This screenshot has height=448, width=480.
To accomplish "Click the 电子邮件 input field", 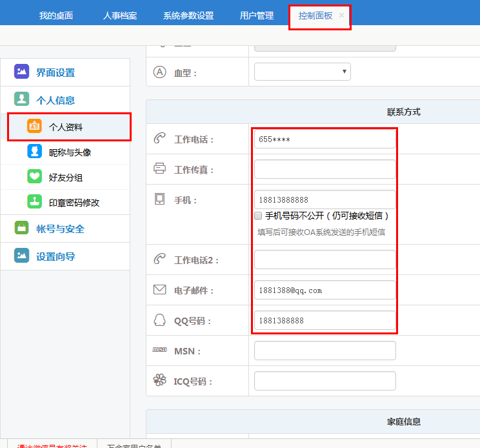I will 325,290.
